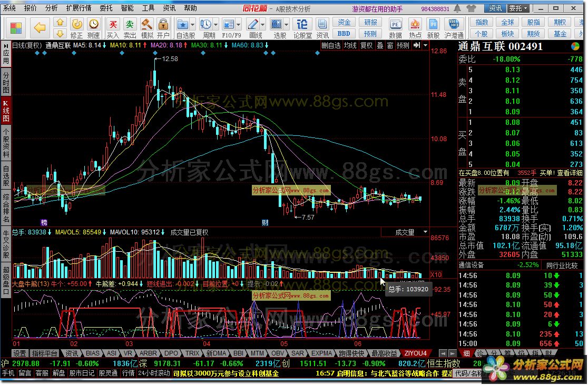
Task: Click the 热点 HOT flame icon
Action: (x=415, y=24)
